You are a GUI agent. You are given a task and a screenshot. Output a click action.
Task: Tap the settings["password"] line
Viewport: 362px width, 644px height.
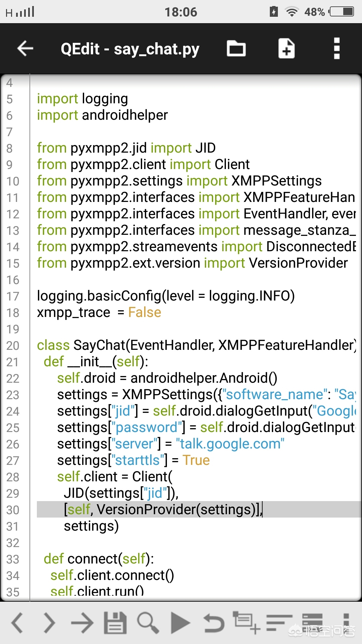(206, 427)
